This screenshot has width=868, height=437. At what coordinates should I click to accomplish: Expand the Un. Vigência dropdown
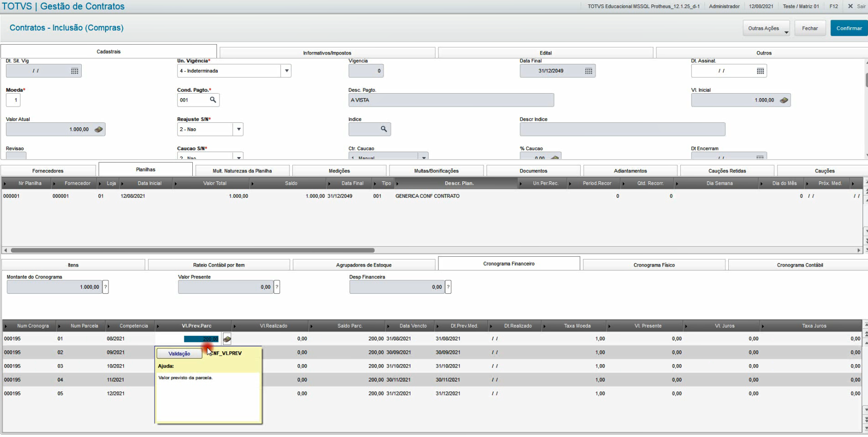point(286,71)
